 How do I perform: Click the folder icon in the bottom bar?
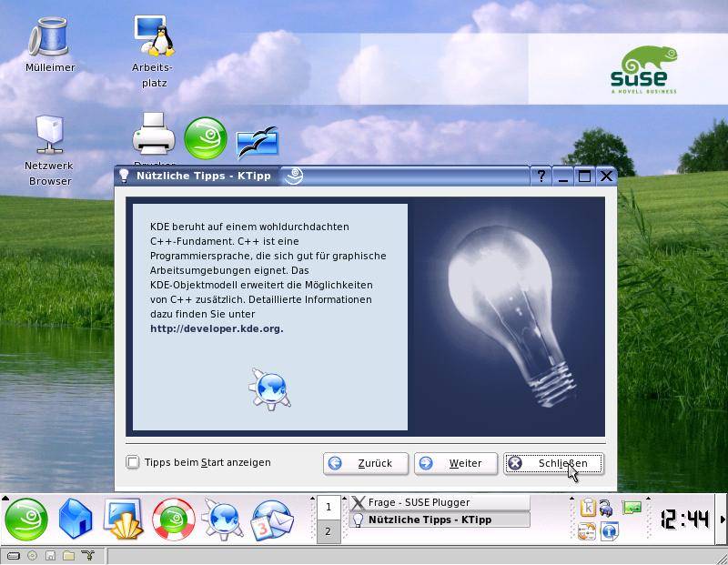click(x=69, y=555)
